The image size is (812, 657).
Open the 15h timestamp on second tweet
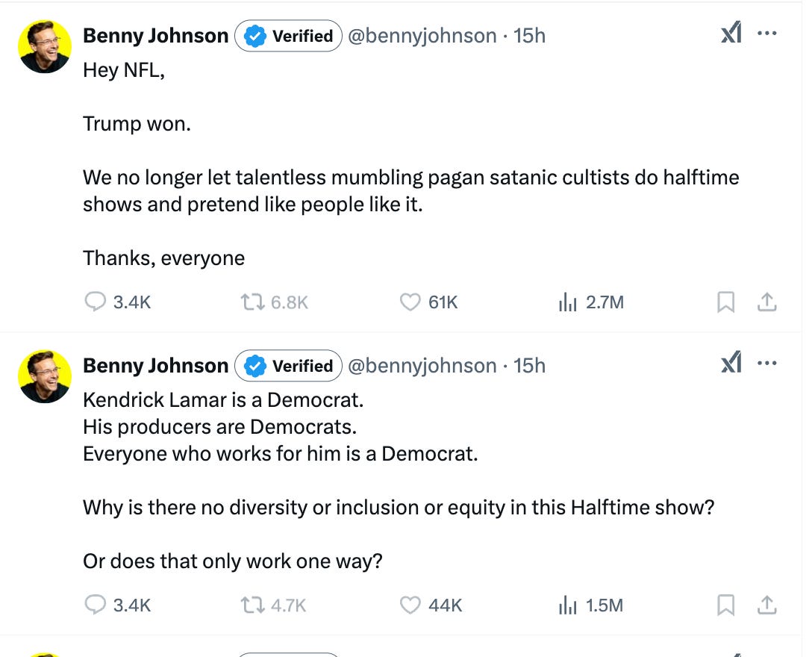tap(532, 365)
